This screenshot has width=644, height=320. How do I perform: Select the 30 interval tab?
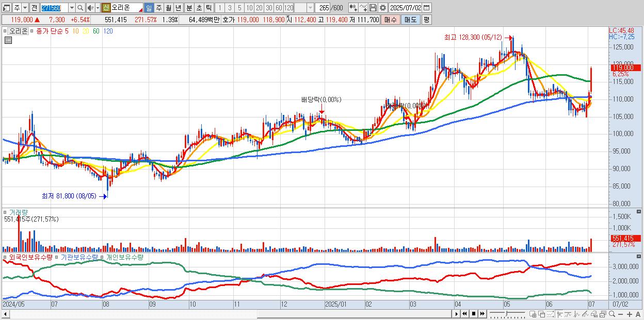pos(269,8)
